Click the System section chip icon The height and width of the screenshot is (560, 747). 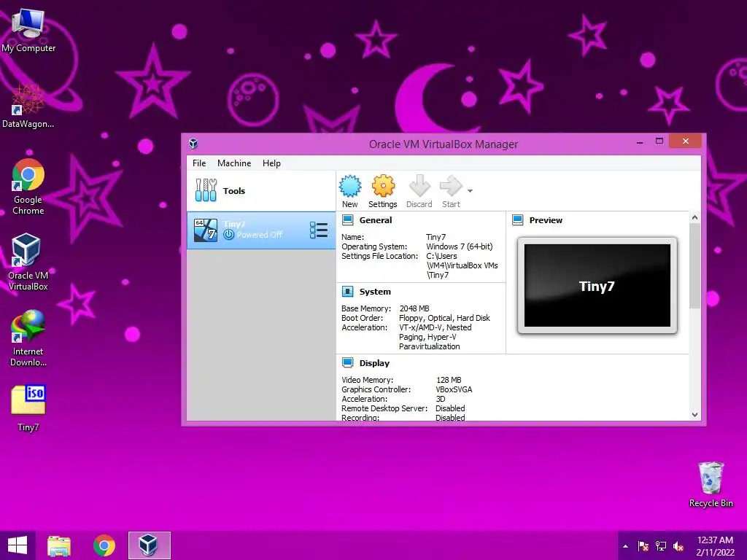[348, 292]
